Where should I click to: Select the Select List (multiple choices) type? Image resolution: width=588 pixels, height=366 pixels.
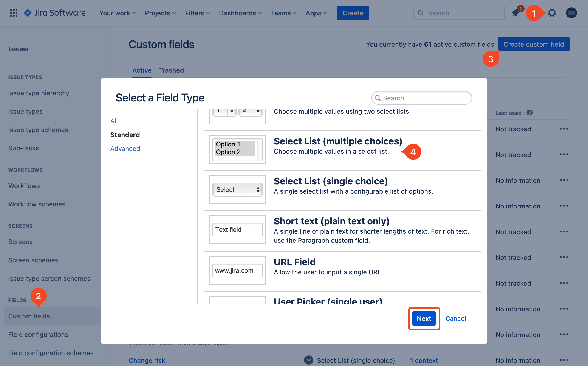342,151
